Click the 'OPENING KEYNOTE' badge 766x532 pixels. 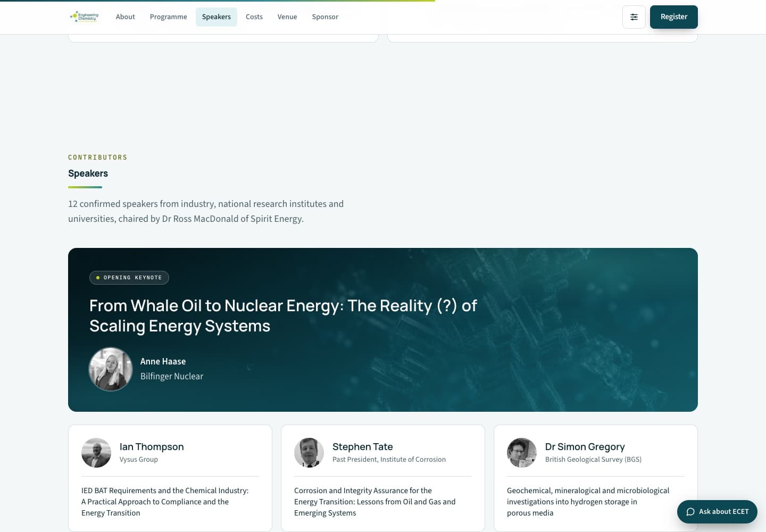[129, 278]
